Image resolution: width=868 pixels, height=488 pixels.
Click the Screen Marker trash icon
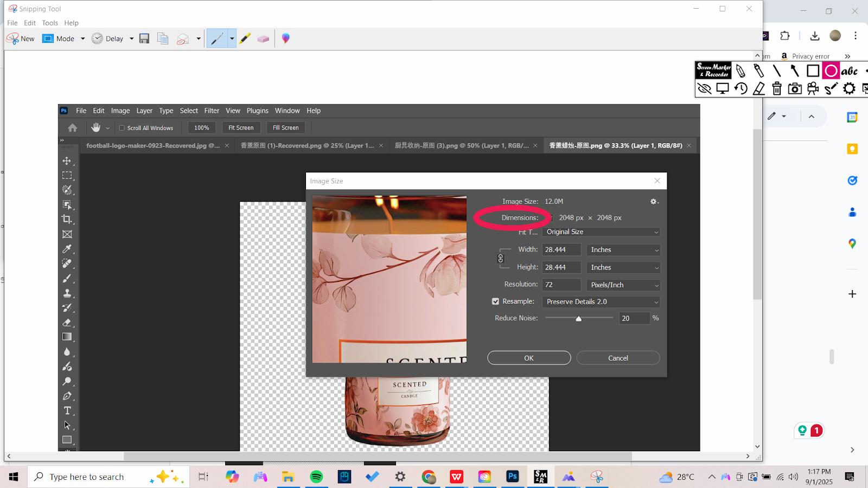point(777,88)
